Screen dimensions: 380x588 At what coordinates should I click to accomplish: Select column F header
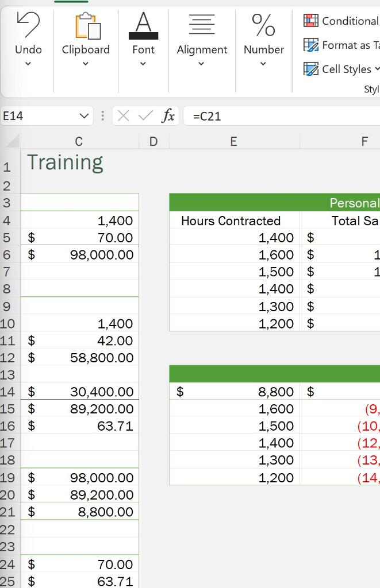point(340,142)
